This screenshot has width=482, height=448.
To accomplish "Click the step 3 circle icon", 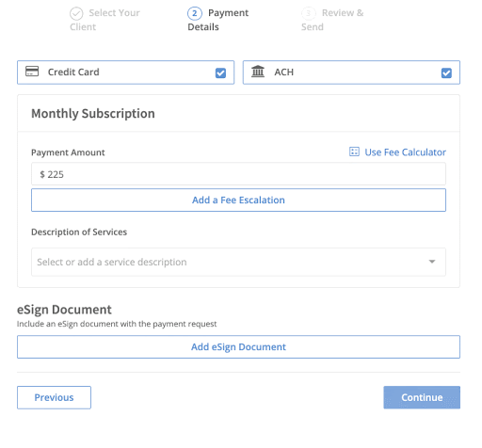I will [309, 13].
